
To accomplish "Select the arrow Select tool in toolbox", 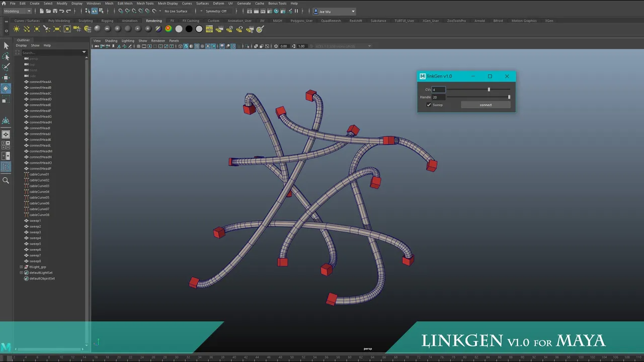I will 6,46.
